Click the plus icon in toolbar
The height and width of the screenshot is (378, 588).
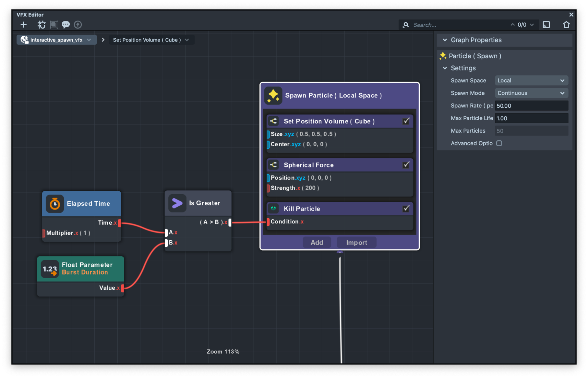pyautogui.click(x=24, y=25)
